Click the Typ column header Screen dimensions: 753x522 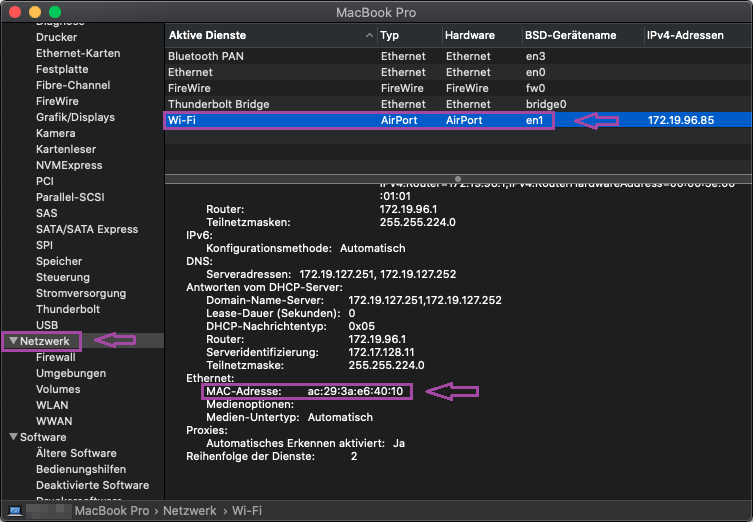[389, 35]
